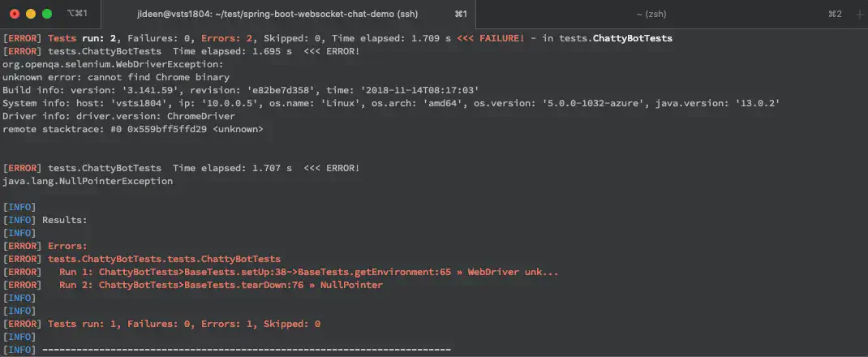
Task: Click the ⌥⌘1 window shortcut label
Action: pos(77,14)
